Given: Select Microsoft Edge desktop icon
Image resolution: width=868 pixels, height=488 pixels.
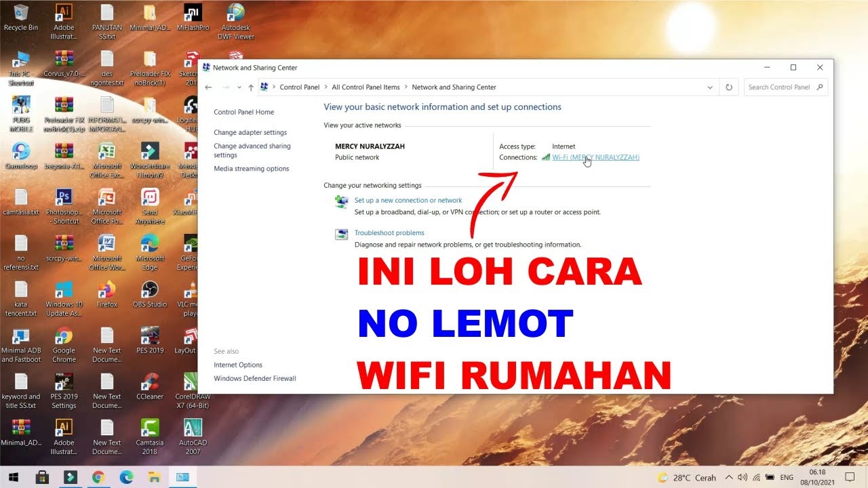Looking at the screenshot, I should click(150, 252).
